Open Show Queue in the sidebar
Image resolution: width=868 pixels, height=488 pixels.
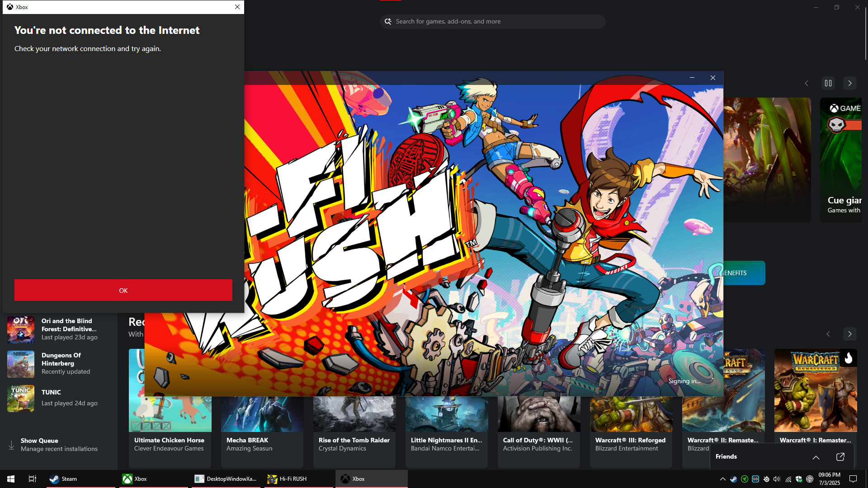(x=59, y=445)
